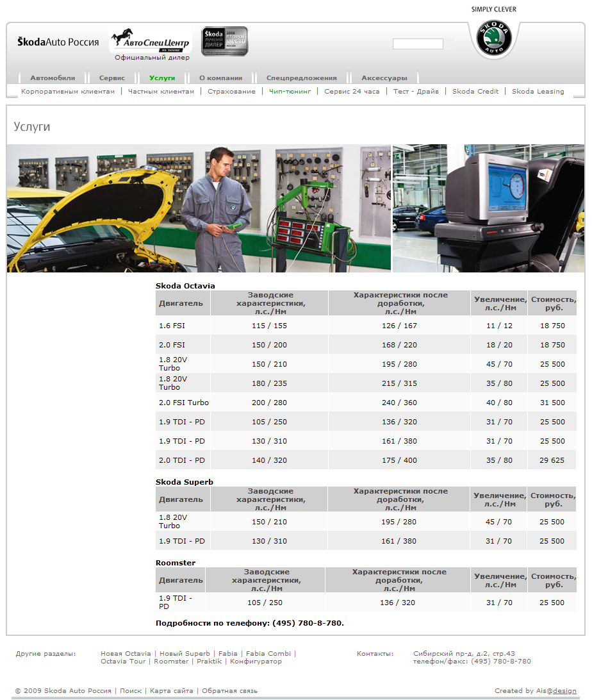Select the 2.0 TDI - PD engine cell
This screenshot has height=700, width=592.
tap(183, 460)
